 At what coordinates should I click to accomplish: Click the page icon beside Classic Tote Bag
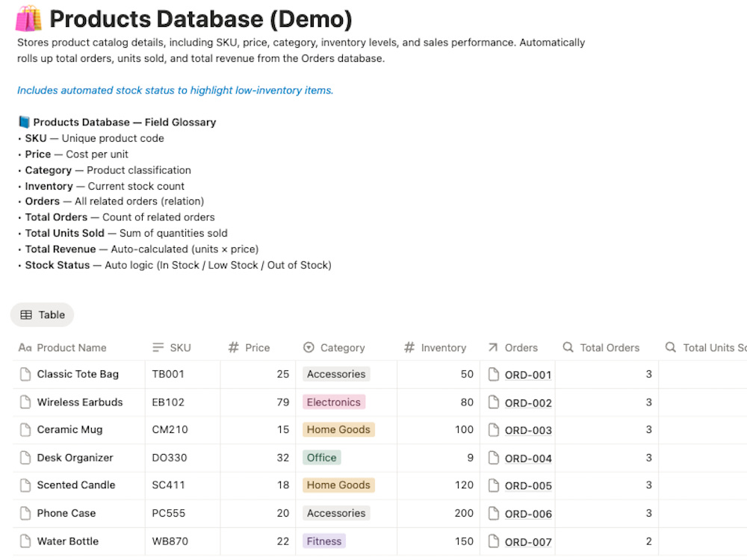[x=25, y=374]
